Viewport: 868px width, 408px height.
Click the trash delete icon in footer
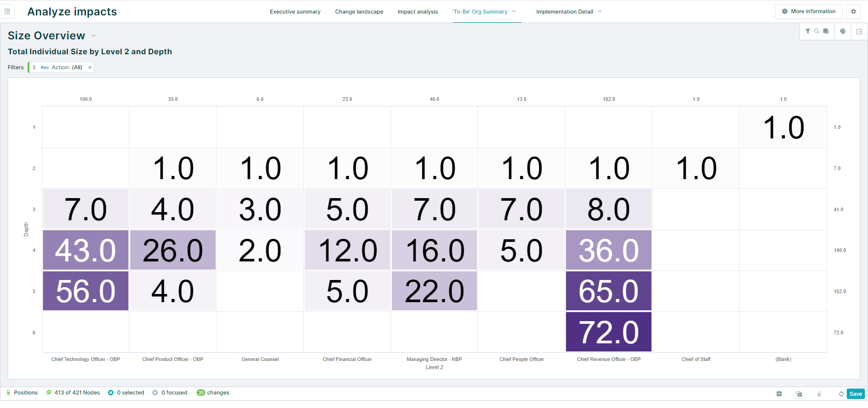coord(819,394)
